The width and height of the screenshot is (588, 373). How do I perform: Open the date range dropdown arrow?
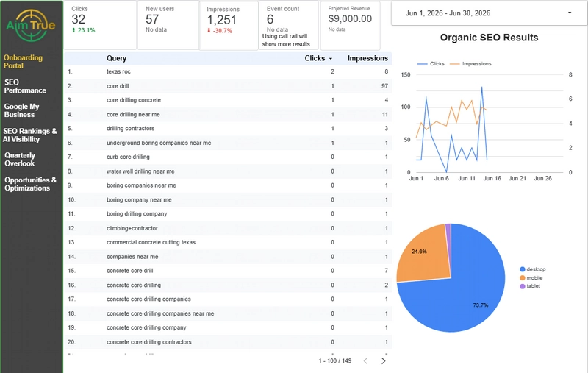point(570,13)
